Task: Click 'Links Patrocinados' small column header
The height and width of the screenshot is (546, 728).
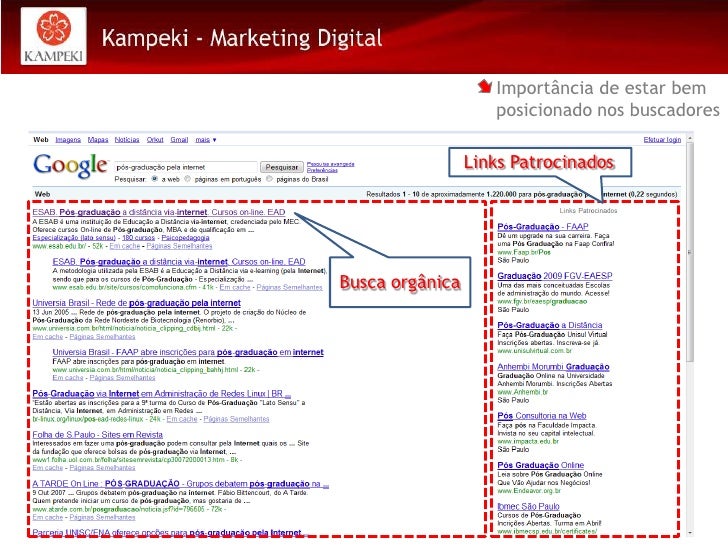Action: (x=588, y=211)
